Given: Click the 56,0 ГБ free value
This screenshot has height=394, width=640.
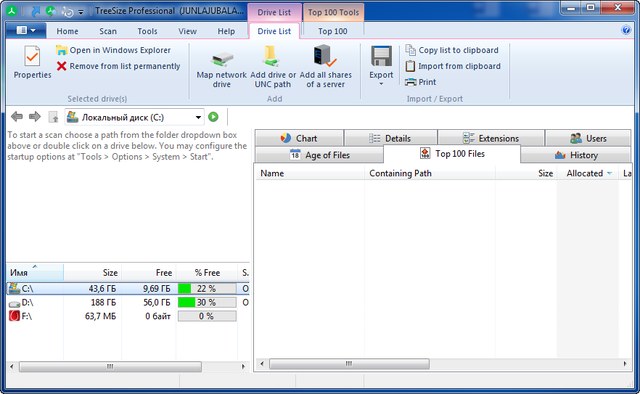Looking at the screenshot, I should point(157,303).
